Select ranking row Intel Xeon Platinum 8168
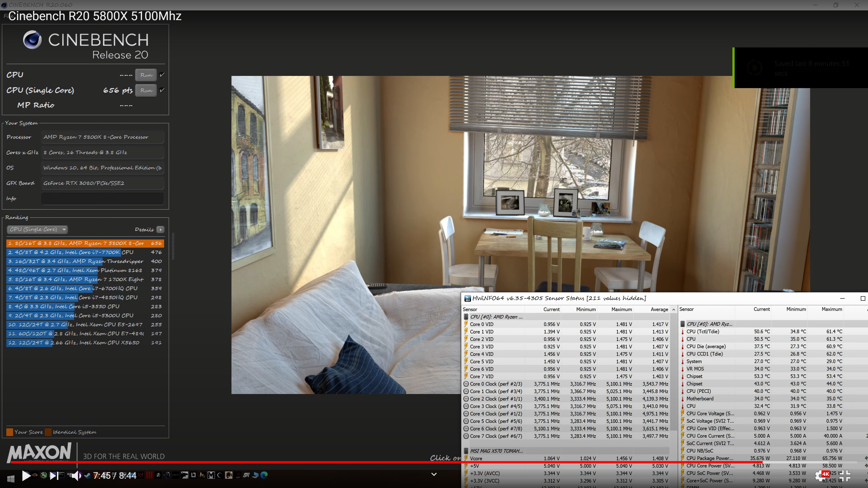 click(x=85, y=270)
